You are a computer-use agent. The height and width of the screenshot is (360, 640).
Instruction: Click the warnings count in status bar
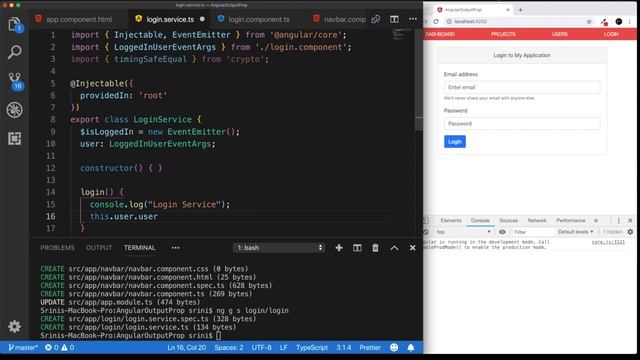point(68,347)
